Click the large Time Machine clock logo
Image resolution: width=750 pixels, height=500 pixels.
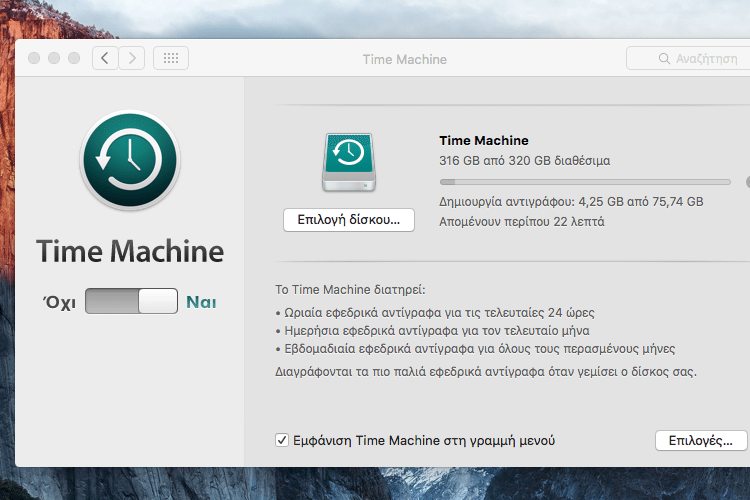click(130, 160)
